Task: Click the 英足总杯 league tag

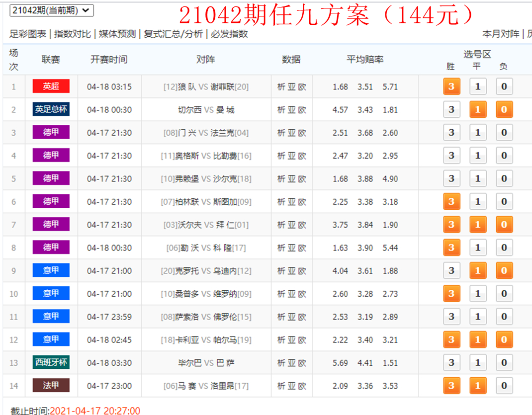Action: (x=51, y=109)
